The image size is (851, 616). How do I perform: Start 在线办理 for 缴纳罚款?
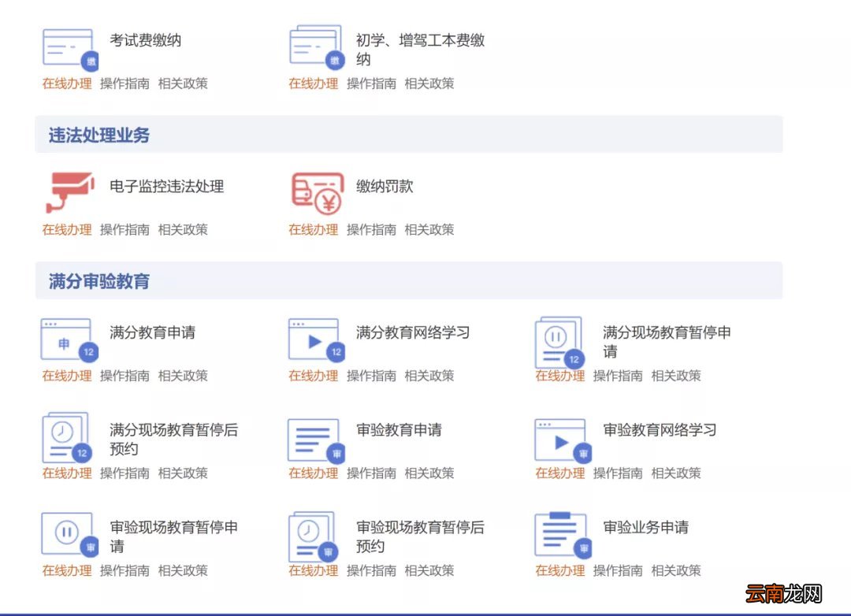click(313, 229)
